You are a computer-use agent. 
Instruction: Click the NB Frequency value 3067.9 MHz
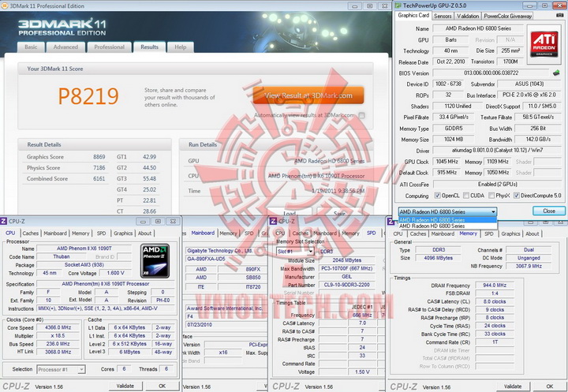pos(529,266)
